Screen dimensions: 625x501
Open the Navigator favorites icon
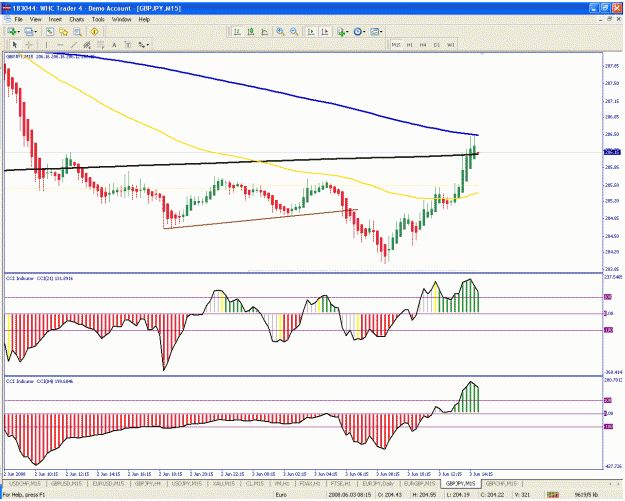click(x=63, y=32)
